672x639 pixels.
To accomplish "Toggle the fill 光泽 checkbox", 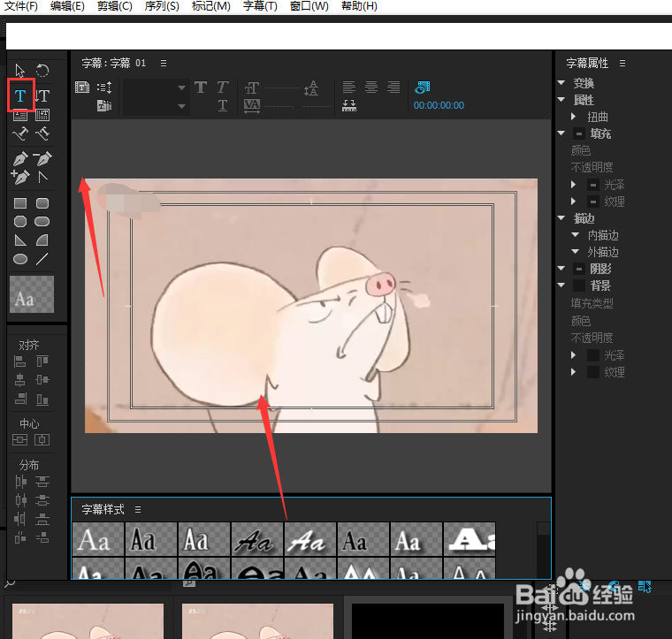I will pos(593,185).
